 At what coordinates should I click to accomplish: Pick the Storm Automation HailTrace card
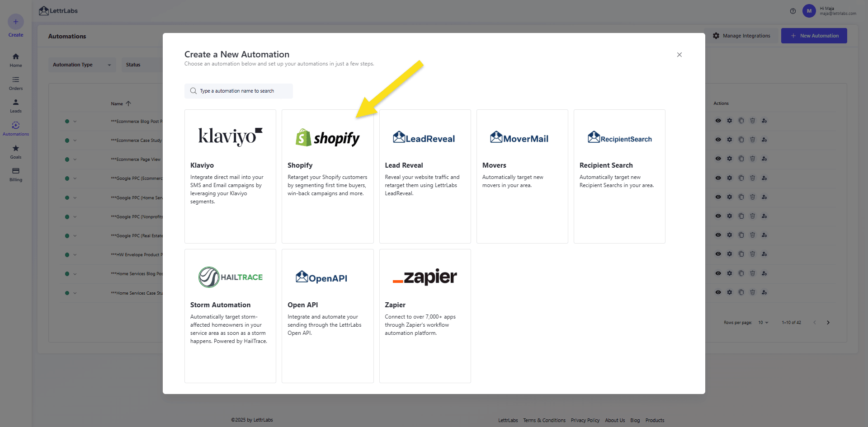(230, 316)
